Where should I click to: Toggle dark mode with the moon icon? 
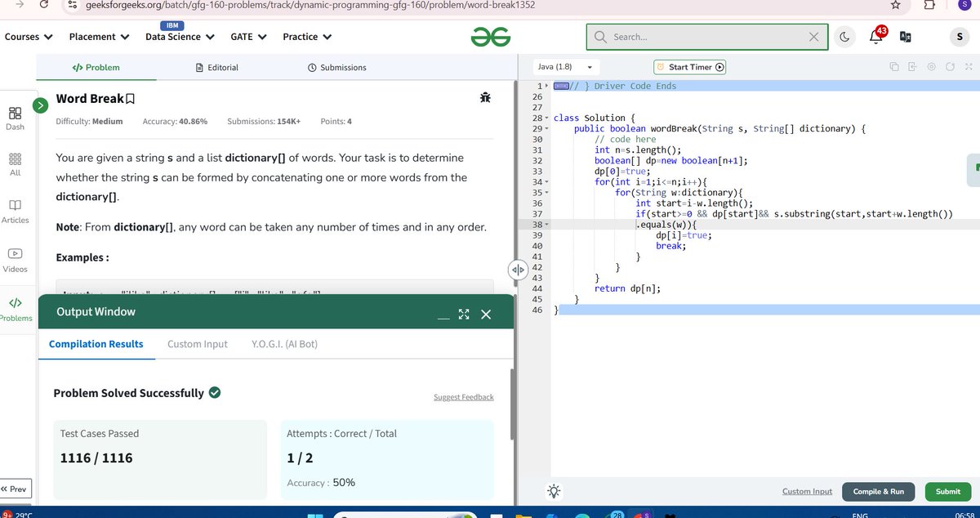point(844,37)
